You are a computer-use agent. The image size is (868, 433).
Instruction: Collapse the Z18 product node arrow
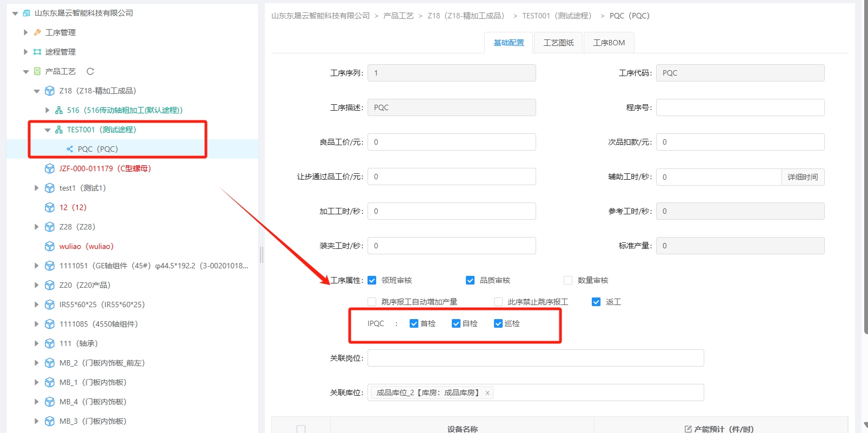(x=37, y=91)
